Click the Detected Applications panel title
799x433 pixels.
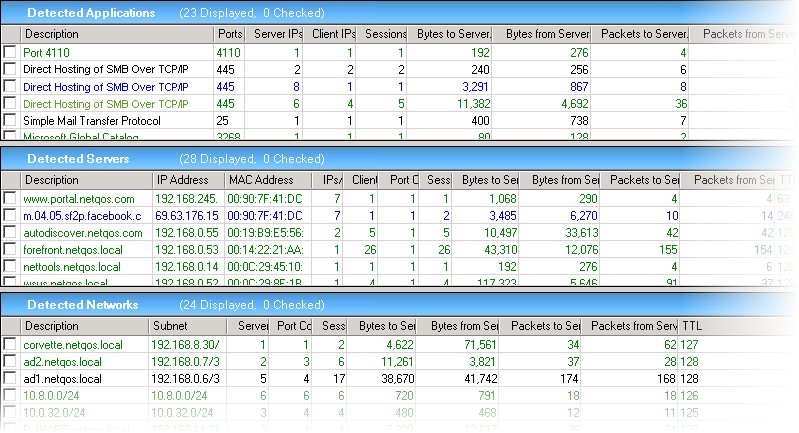(91, 13)
